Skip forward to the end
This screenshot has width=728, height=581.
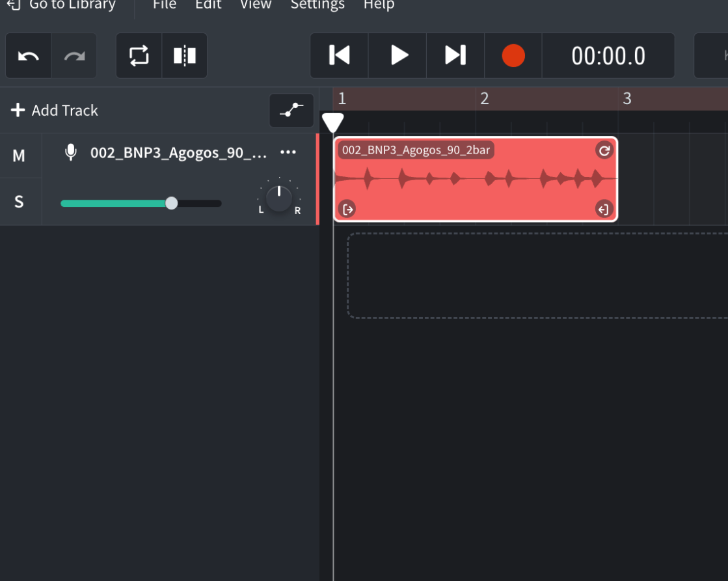(x=455, y=55)
